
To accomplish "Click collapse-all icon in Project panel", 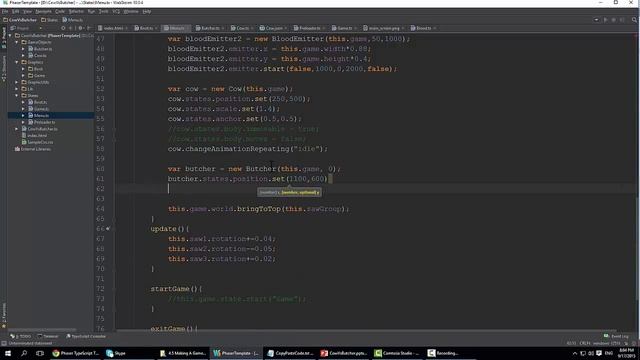I will 71,28.
